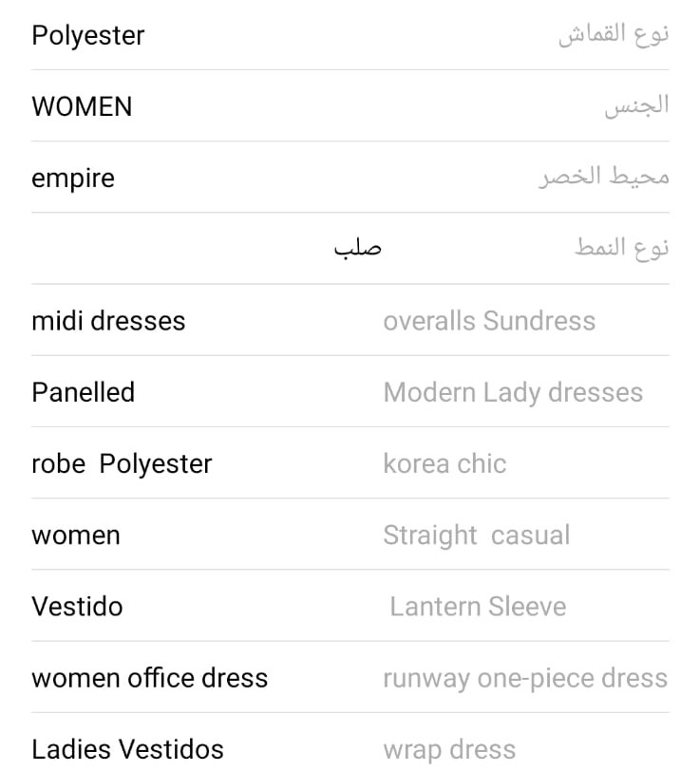The height and width of the screenshot is (771, 700).
Task: Select the Modern Lady dresses label
Action: tap(513, 392)
